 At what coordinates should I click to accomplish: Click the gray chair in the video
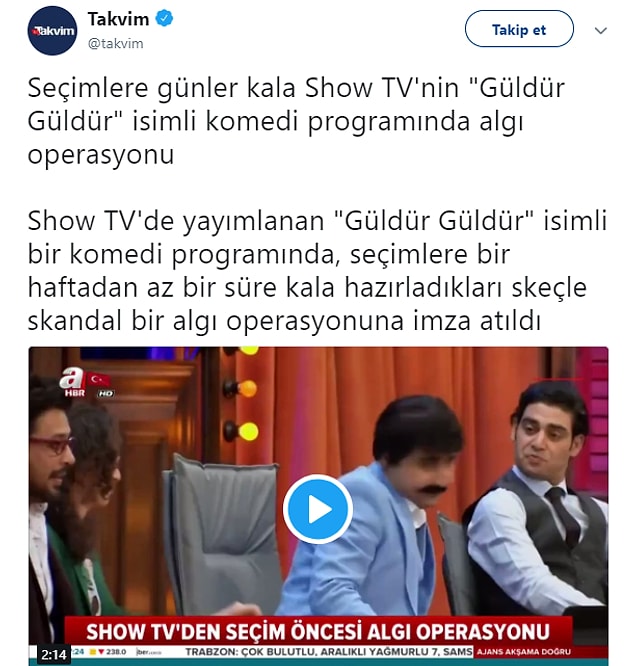[223, 531]
